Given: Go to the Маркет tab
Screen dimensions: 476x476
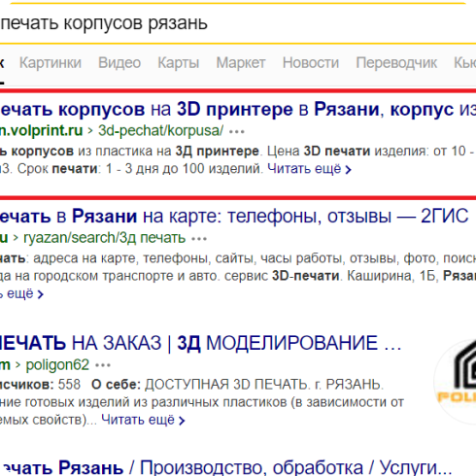Looking at the screenshot, I should (x=241, y=63).
